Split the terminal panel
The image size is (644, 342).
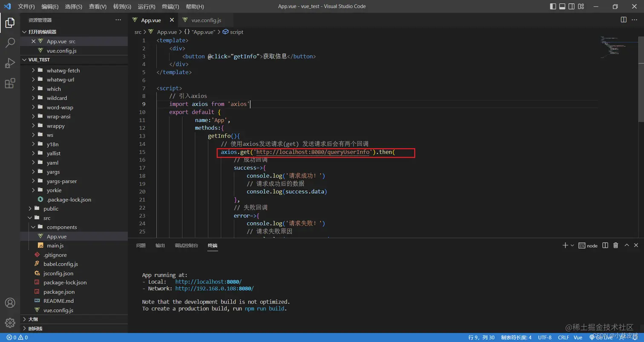(x=605, y=245)
